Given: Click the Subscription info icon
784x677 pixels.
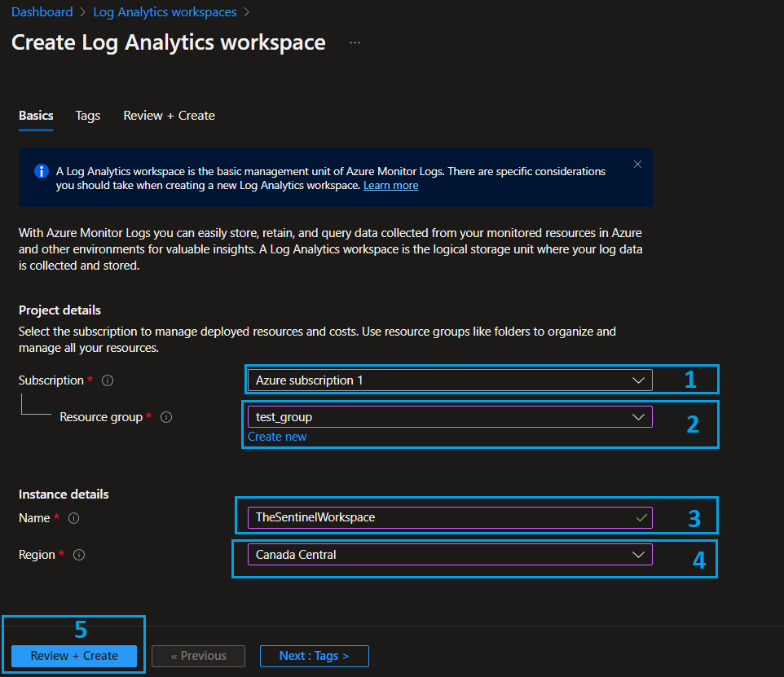Looking at the screenshot, I should point(108,380).
